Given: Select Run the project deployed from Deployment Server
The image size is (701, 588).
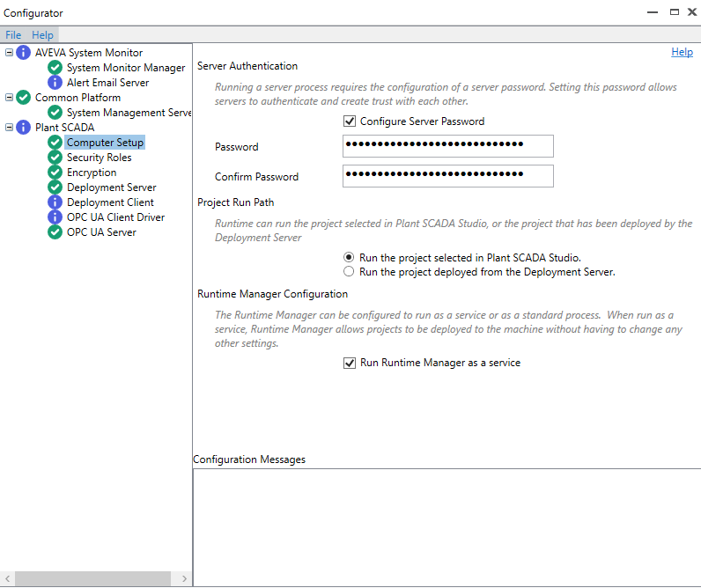Looking at the screenshot, I should (350, 272).
